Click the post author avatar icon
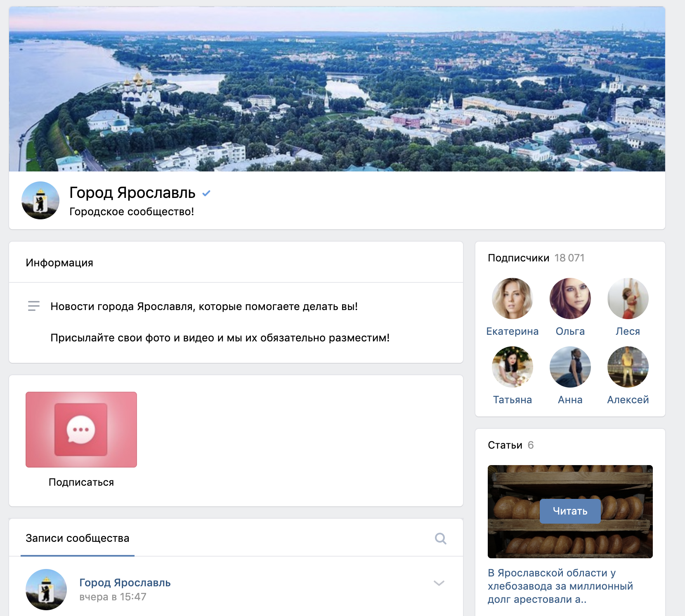The height and width of the screenshot is (616, 685). point(46,590)
